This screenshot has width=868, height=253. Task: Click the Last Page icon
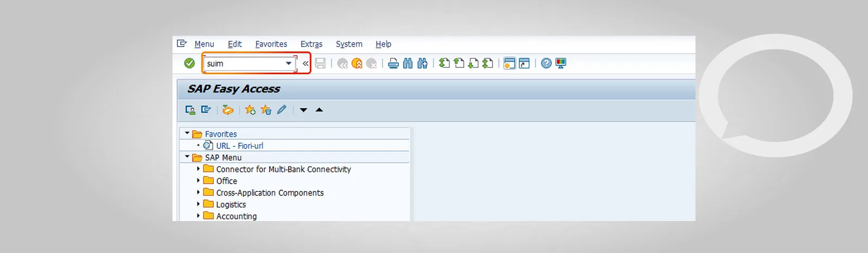click(488, 63)
